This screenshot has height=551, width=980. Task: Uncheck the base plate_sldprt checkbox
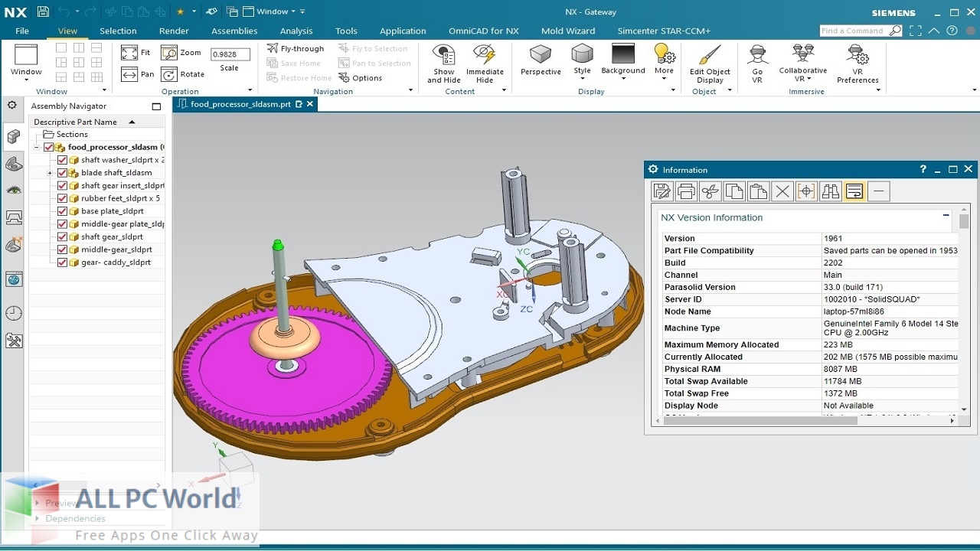tap(63, 211)
